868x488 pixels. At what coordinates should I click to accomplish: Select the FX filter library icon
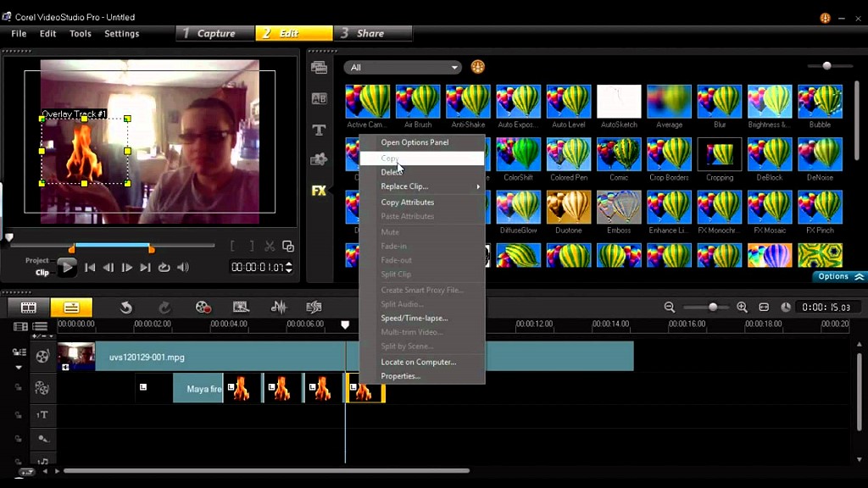tap(319, 191)
